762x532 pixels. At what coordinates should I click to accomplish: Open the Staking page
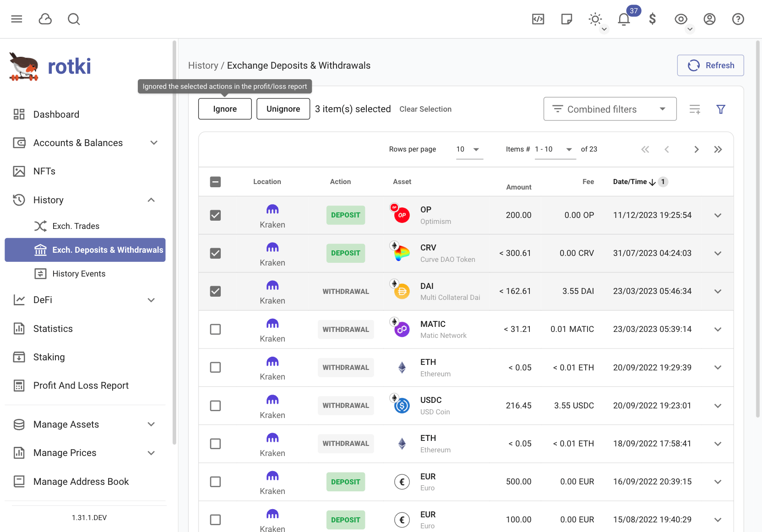(x=85, y=357)
